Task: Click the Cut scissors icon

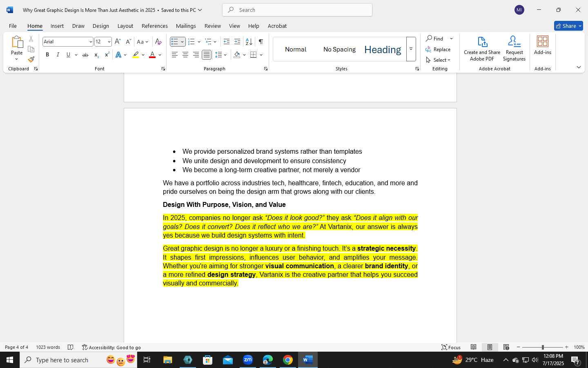Action: [x=31, y=39]
